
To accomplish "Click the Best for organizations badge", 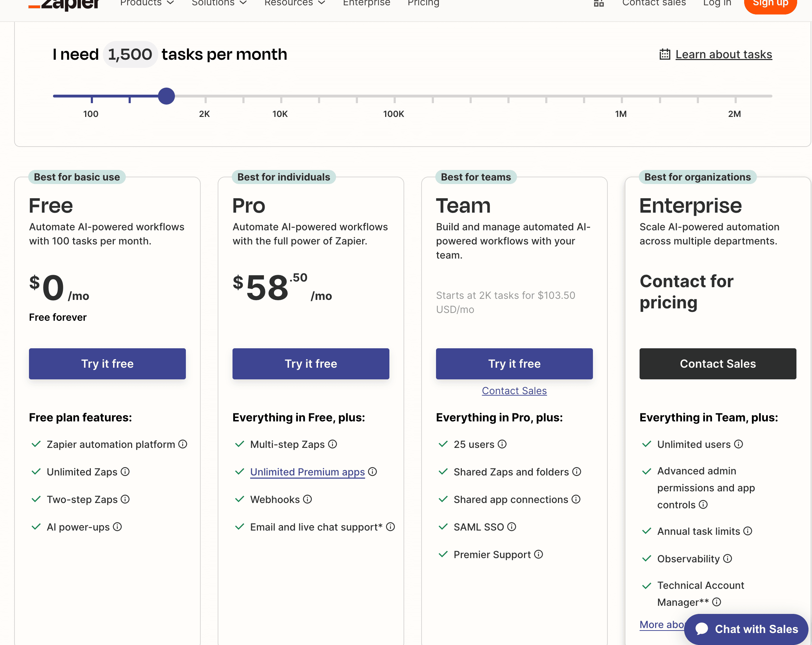I will [x=698, y=177].
